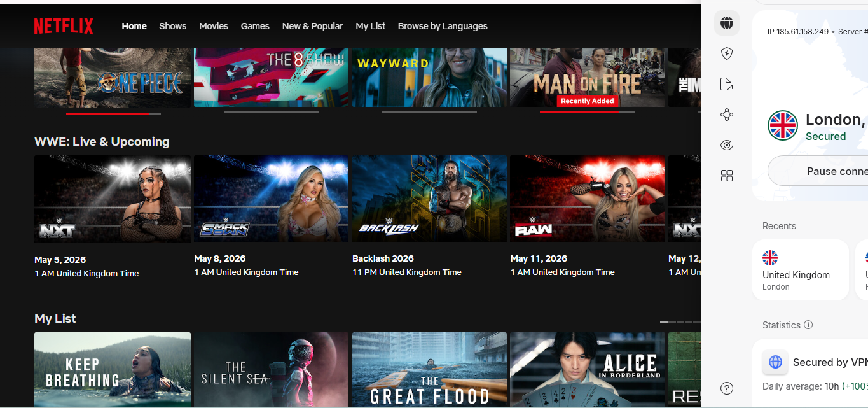Click the Backlash 2026 title text
Viewport: 868px width, 408px height.
click(383, 258)
